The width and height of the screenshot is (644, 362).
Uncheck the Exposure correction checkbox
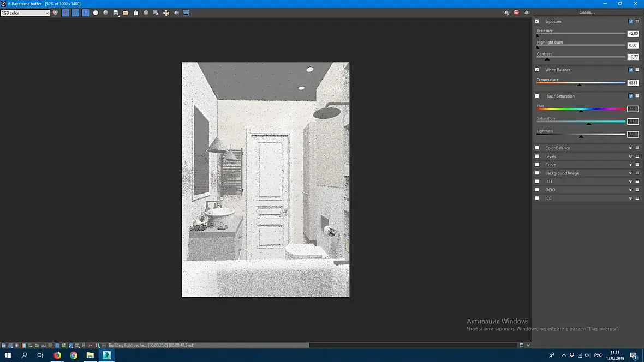click(x=537, y=21)
